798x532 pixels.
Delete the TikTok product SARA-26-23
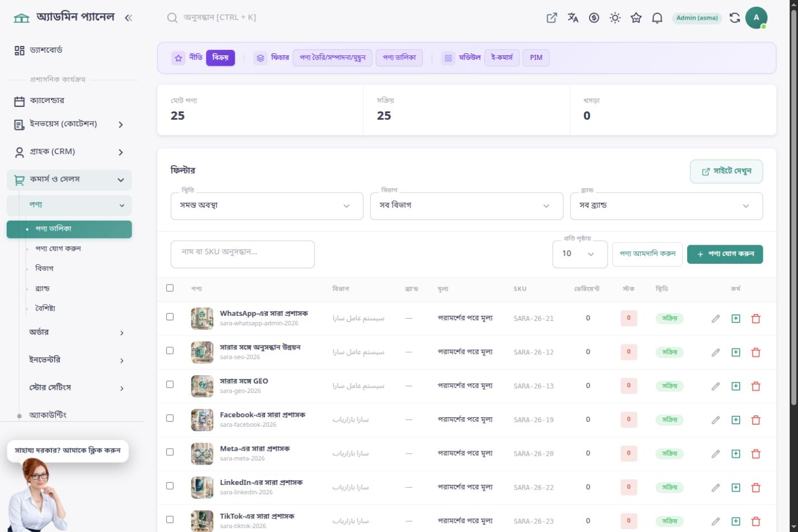coord(756,521)
